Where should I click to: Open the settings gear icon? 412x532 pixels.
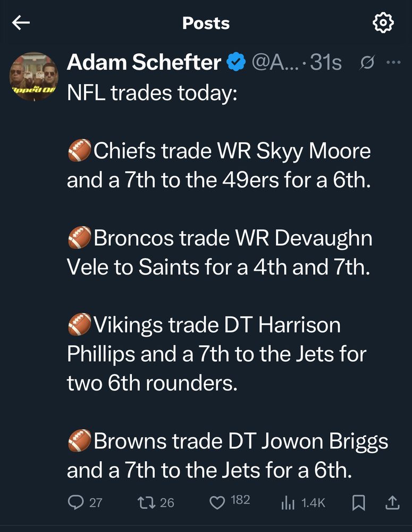383,23
